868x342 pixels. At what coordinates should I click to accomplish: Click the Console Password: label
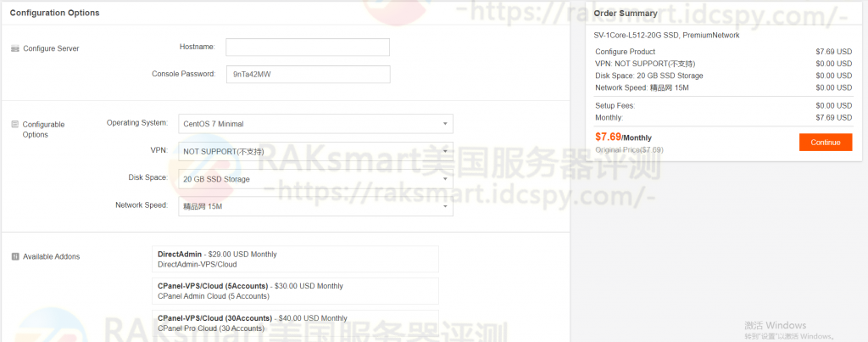point(184,74)
